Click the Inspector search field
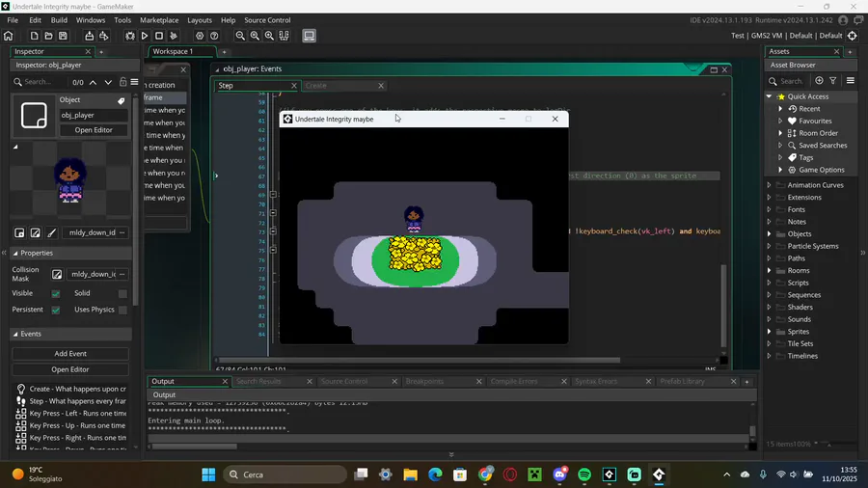Viewport: 868px width, 488px height. pyautogui.click(x=40, y=82)
